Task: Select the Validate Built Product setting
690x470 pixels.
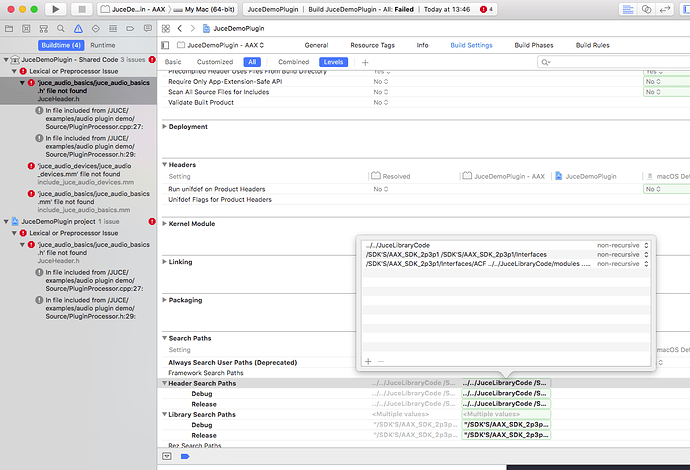Action: coord(201,103)
